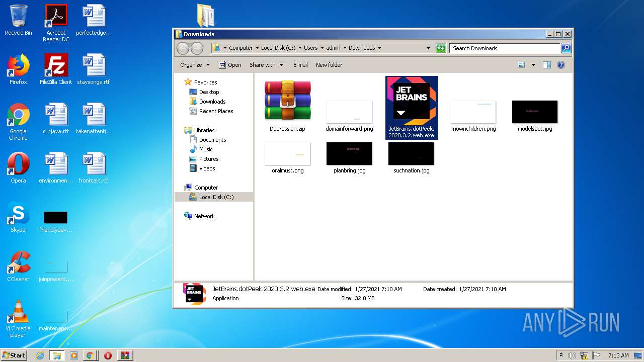Viewport: 644px width, 362px height.
Task: Open FileZilla Client shortcut
Action: pos(56,69)
